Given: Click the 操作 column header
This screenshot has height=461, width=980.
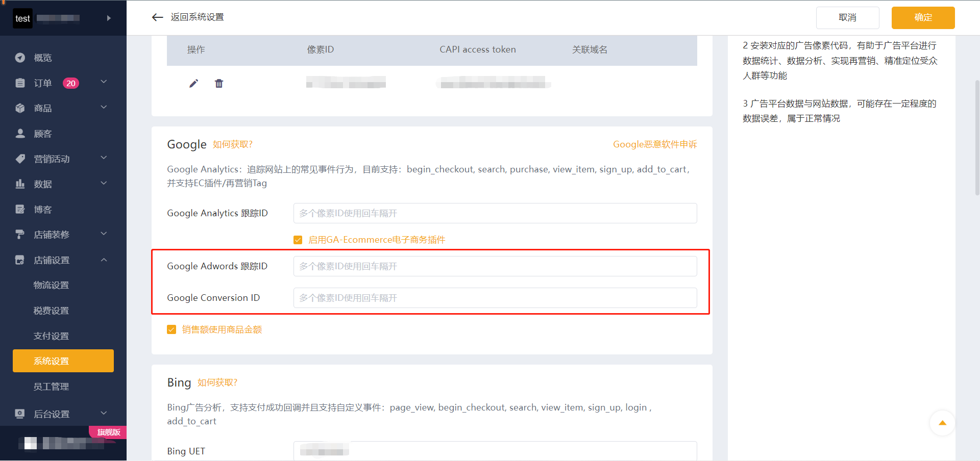Looking at the screenshot, I should click(x=196, y=49).
